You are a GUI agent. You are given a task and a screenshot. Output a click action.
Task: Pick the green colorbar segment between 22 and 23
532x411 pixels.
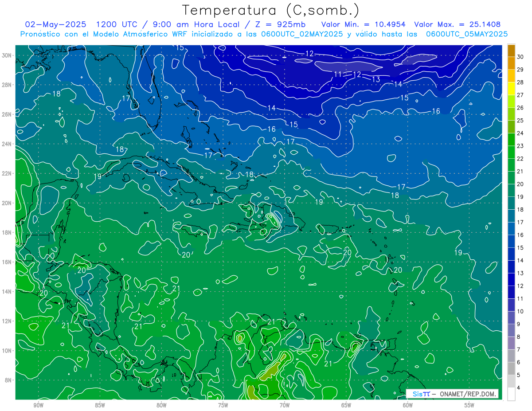(511, 152)
